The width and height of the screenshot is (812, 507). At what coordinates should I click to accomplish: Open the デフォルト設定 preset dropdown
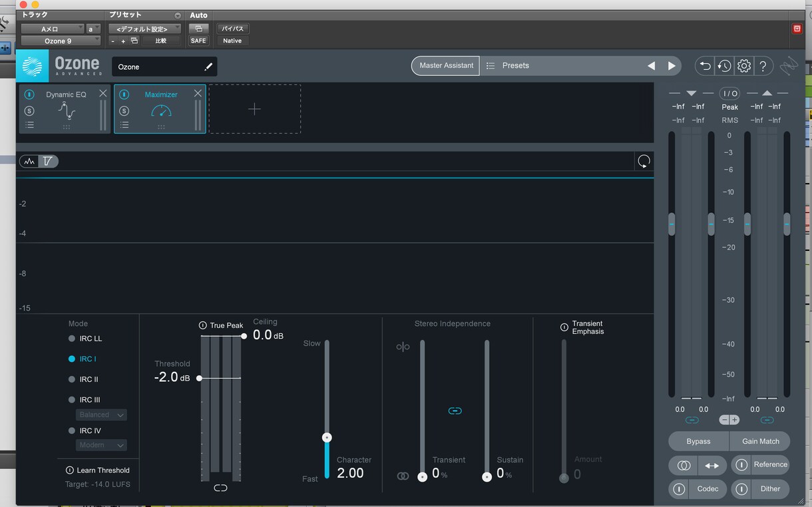pos(145,29)
